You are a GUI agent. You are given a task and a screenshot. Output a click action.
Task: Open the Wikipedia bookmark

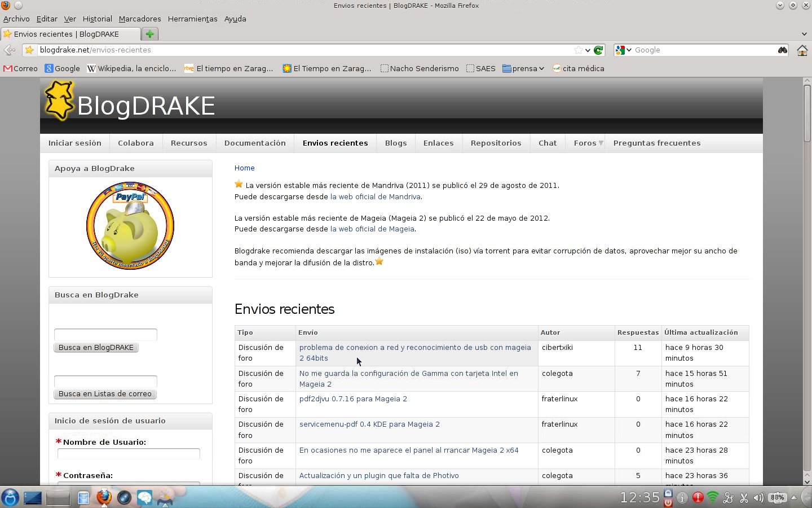[x=131, y=68]
